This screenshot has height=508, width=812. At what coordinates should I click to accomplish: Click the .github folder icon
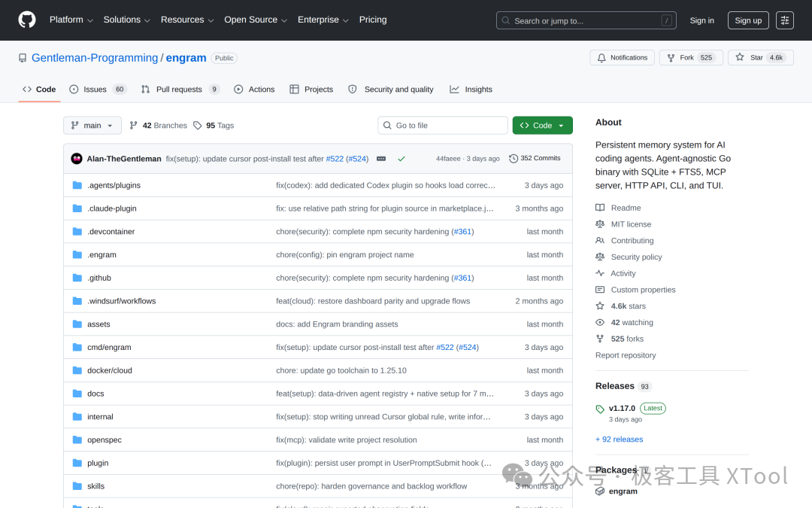coord(77,278)
